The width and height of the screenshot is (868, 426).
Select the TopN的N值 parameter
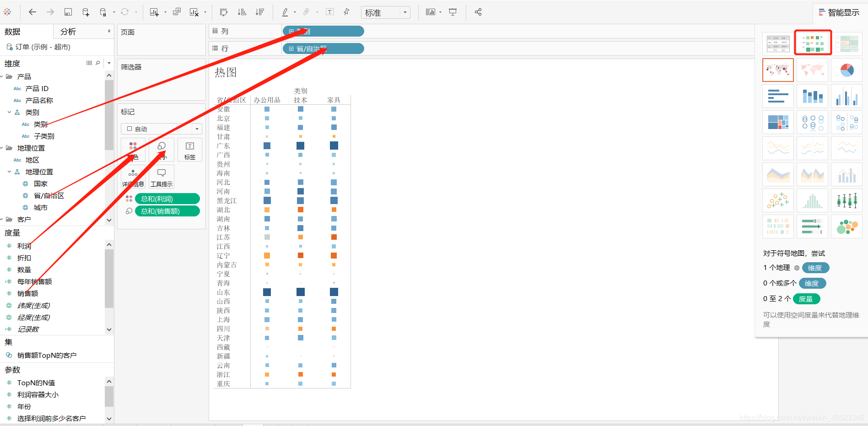(x=36, y=383)
